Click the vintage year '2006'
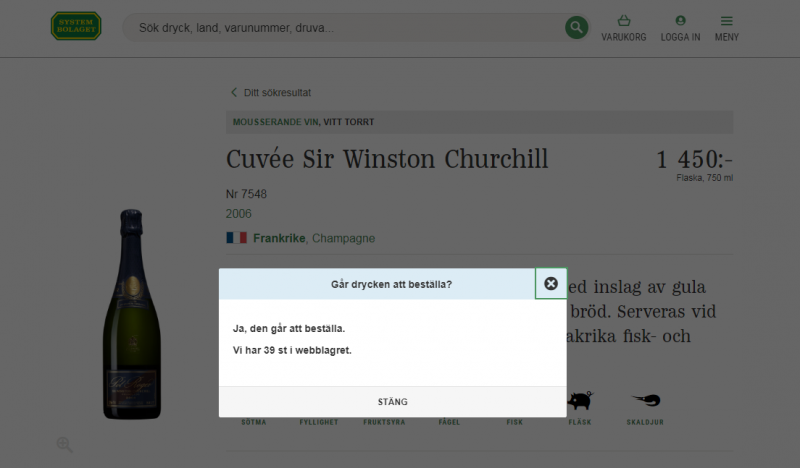The image size is (800, 468). tap(239, 214)
